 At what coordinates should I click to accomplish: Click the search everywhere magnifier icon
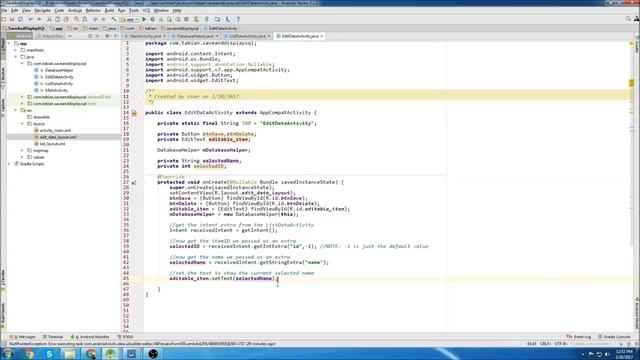click(628, 19)
